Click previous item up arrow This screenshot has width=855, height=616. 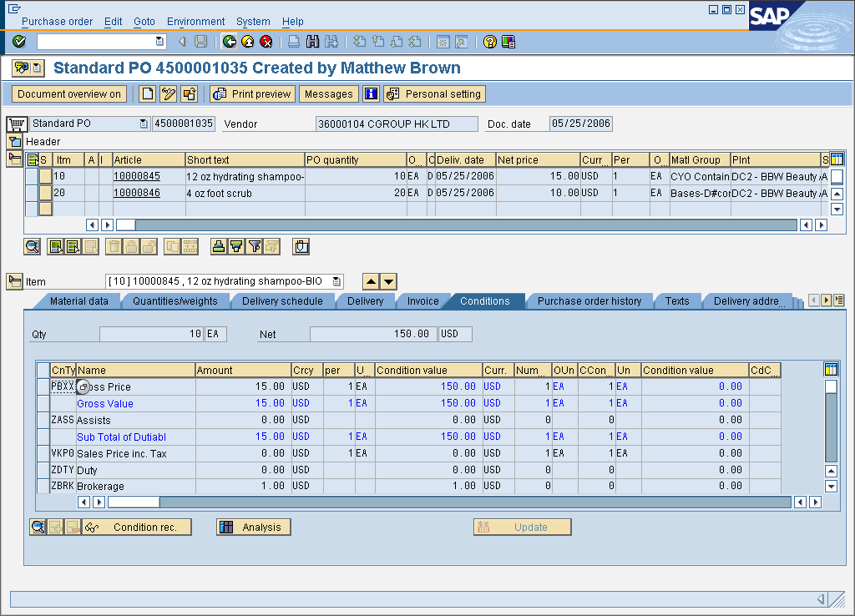coord(371,282)
